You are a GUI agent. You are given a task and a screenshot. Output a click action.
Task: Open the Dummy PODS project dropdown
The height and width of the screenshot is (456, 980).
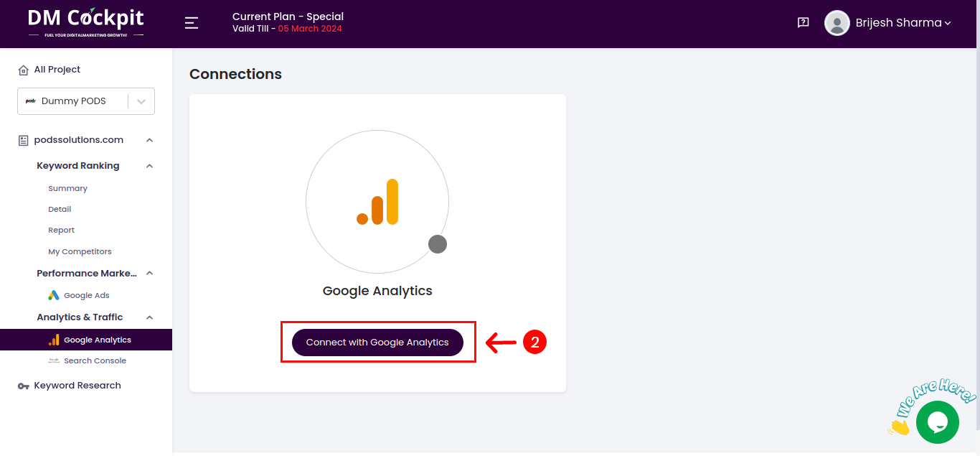coord(141,101)
